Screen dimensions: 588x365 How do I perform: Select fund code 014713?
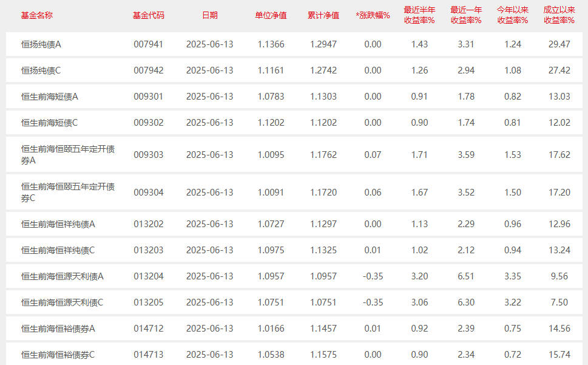tap(149, 355)
